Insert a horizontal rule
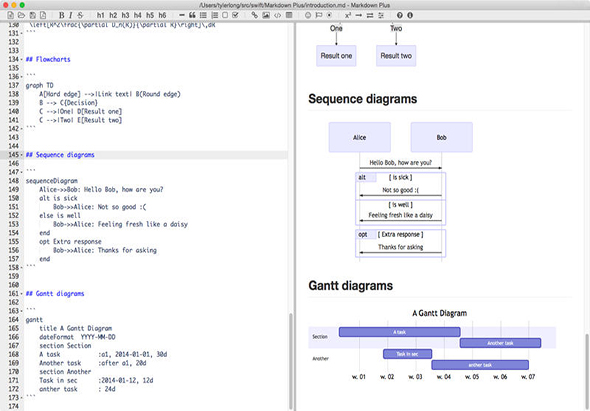 [182, 15]
